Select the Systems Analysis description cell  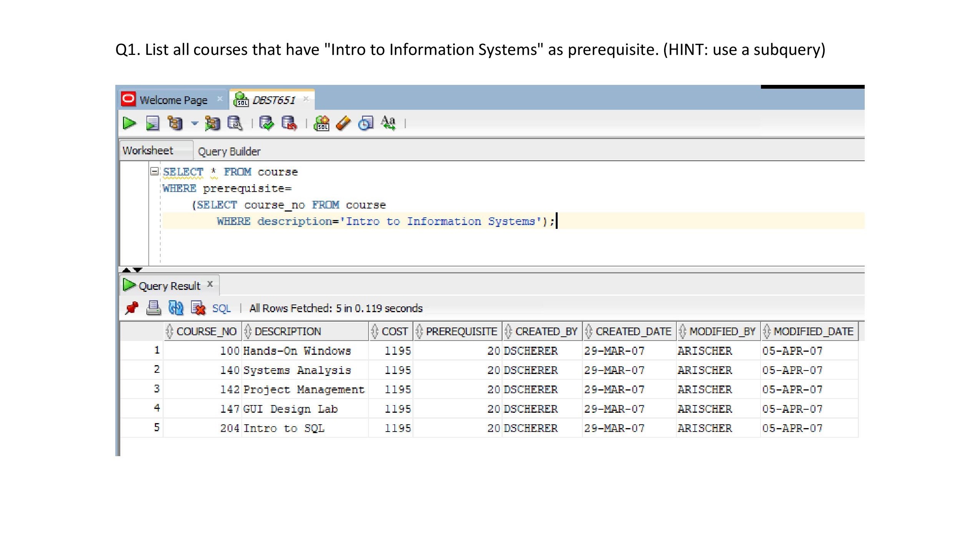[x=297, y=370]
